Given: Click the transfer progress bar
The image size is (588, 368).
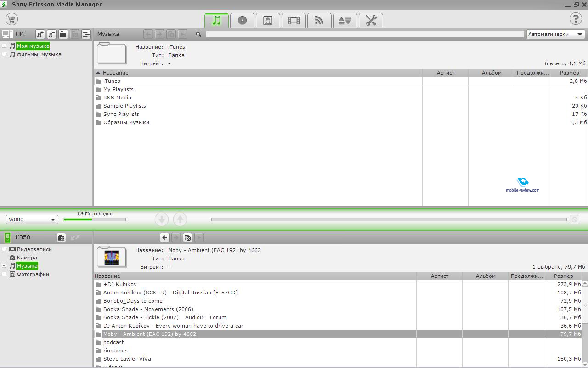Looking at the screenshot, I should point(389,219).
